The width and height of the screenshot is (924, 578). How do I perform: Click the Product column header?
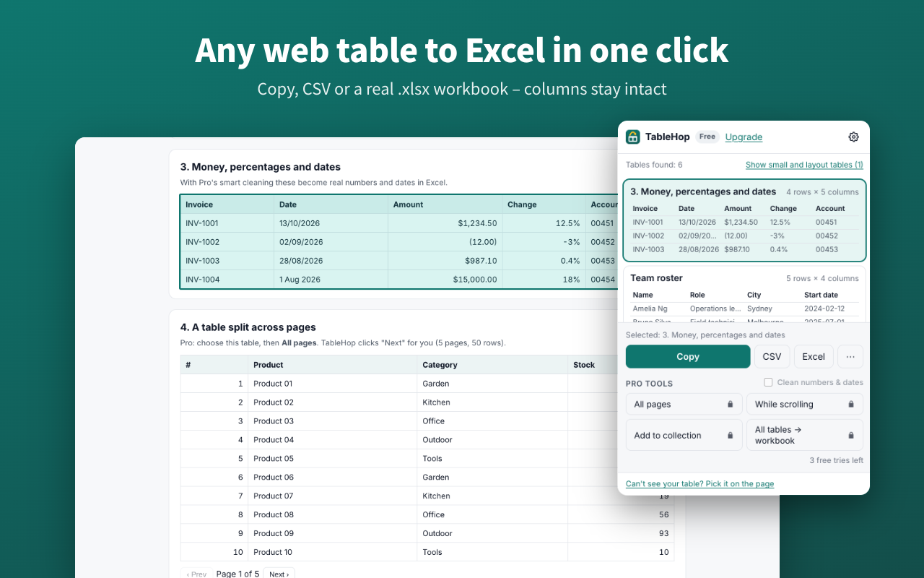coord(332,365)
